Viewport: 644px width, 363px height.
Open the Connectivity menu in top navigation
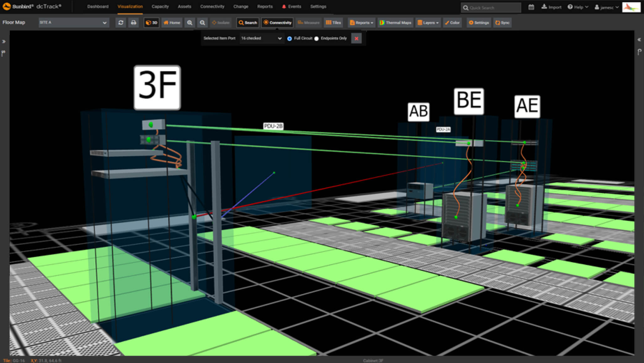[212, 7]
